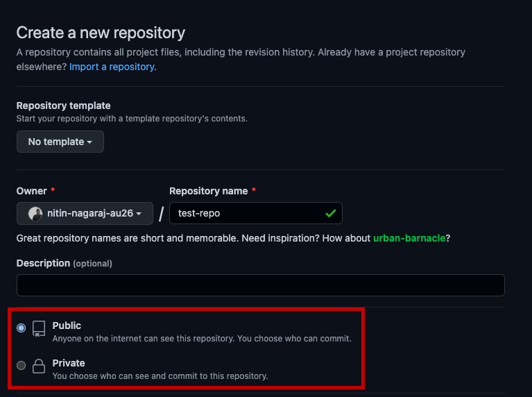
Task: Select the Private radio button
Action: tap(21, 365)
